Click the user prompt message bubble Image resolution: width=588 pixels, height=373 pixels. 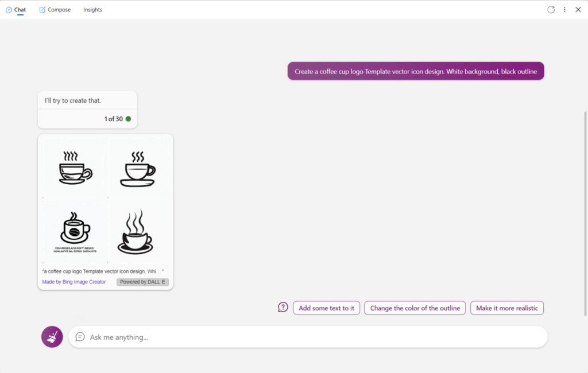pyautogui.click(x=416, y=71)
